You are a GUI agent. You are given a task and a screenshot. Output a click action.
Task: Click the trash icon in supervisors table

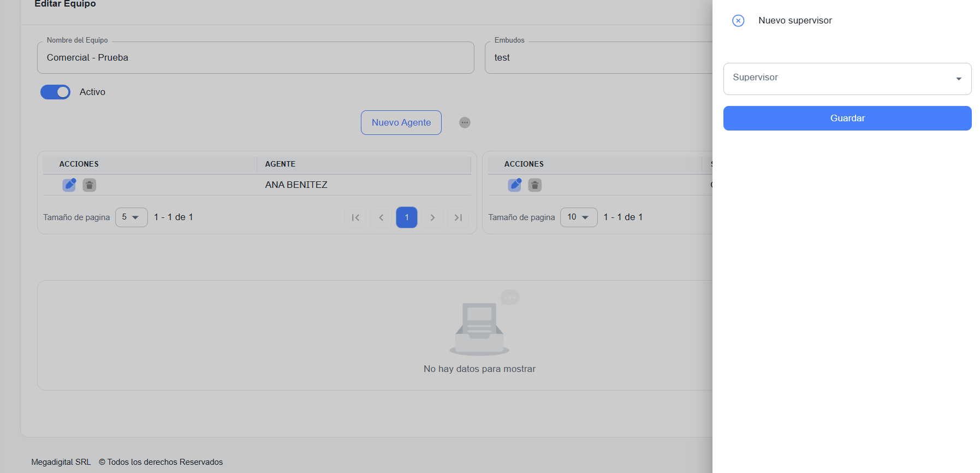[x=535, y=185]
